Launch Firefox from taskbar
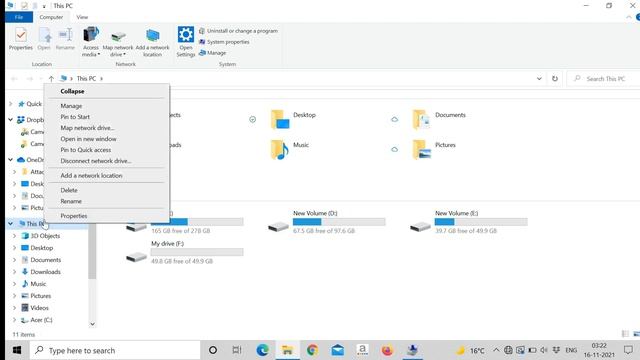This screenshot has width=640, height=360. pyautogui.click(x=387, y=350)
